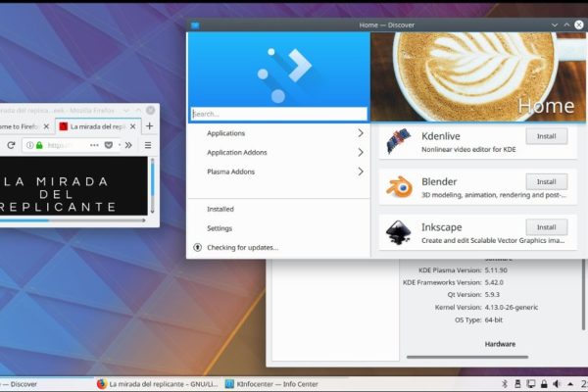Click the Pocket icon in address bar
This screenshot has height=392, width=588.
[108, 145]
